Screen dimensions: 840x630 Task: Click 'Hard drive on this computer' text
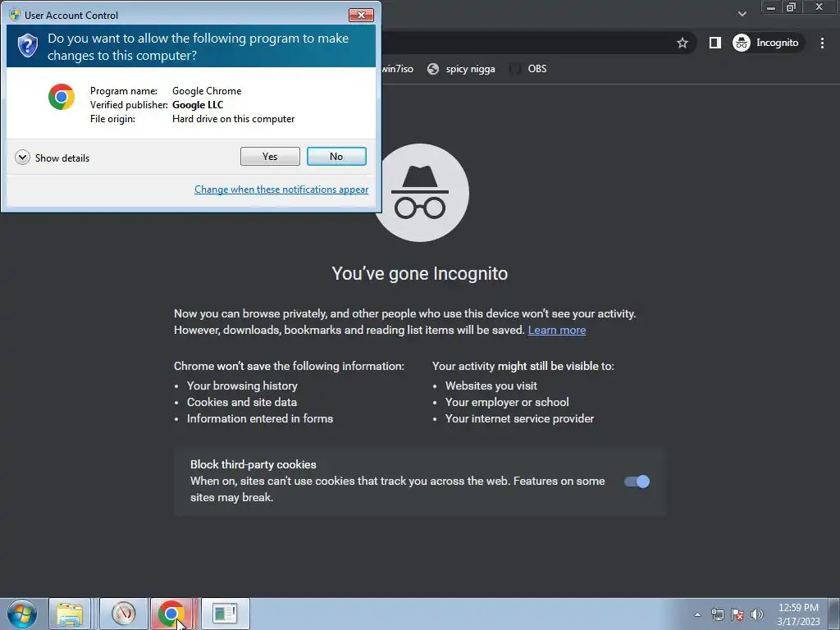pos(233,119)
